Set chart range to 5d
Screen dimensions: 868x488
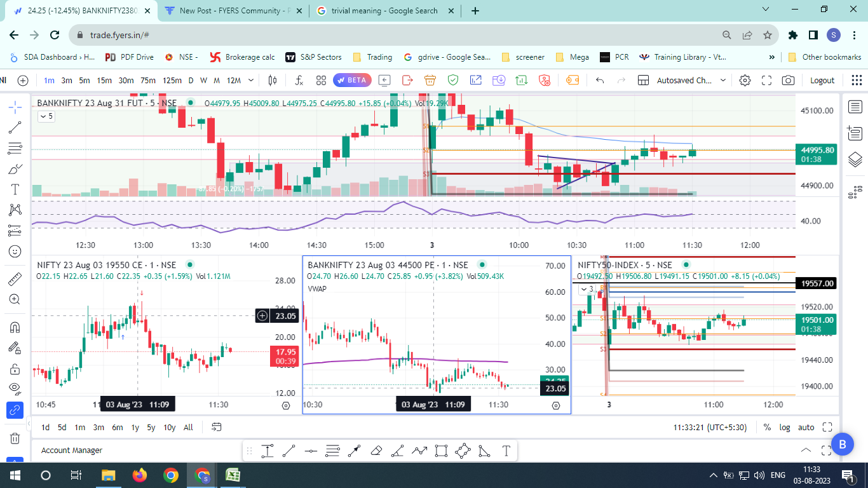pos(62,428)
